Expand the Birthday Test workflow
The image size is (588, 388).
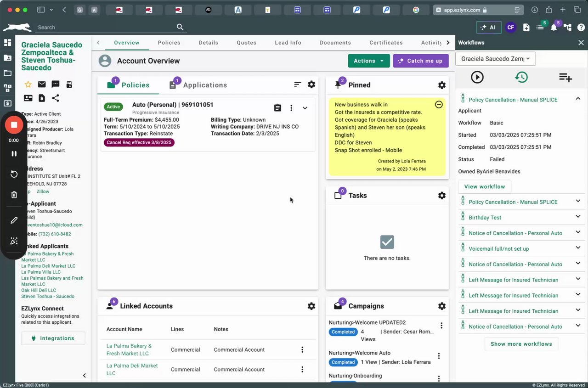point(578,217)
